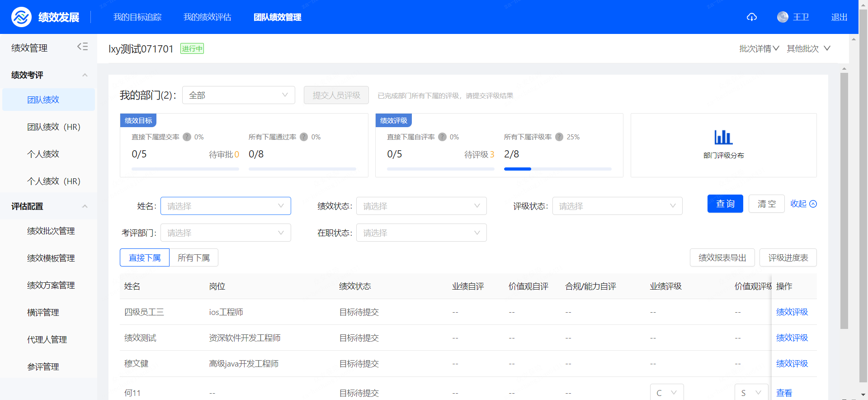The width and height of the screenshot is (868, 400).
Task: Click the 进行中 status tag
Action: (192, 48)
